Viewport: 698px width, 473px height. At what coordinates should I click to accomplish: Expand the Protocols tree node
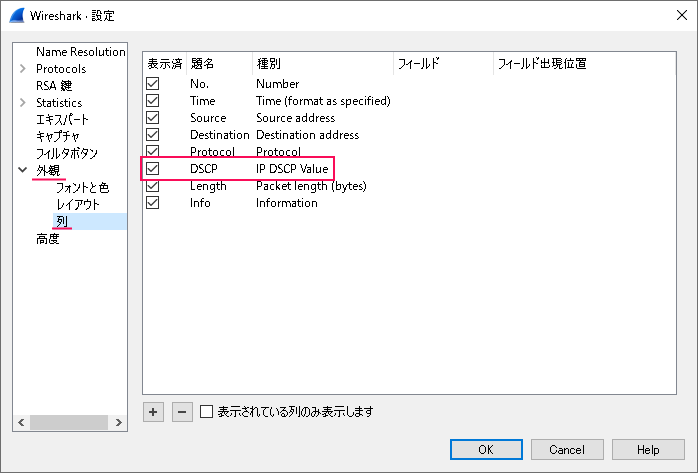tap(23, 69)
